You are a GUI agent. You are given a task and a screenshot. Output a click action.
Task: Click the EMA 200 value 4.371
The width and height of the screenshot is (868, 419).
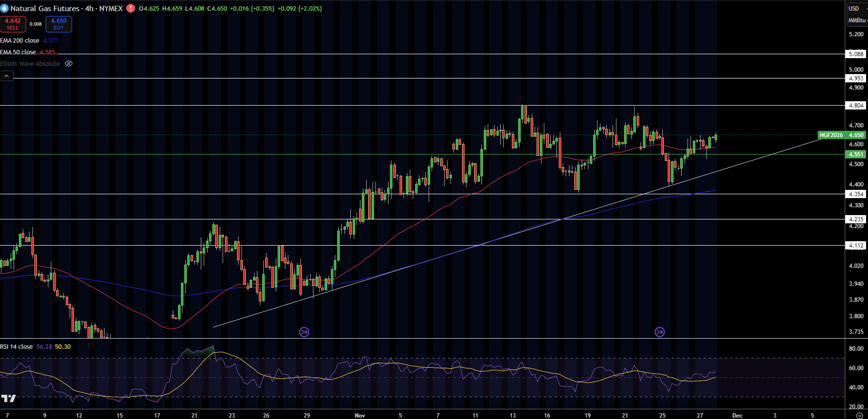pyautogui.click(x=51, y=40)
